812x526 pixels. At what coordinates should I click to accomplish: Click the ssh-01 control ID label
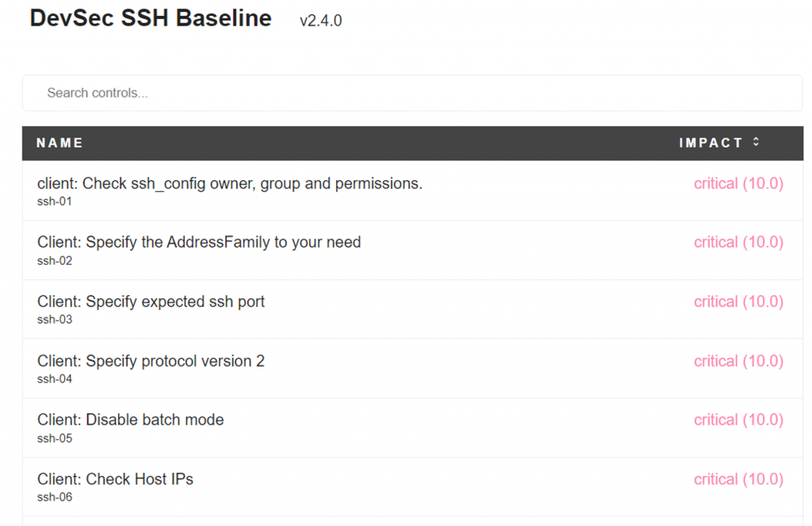click(55, 202)
